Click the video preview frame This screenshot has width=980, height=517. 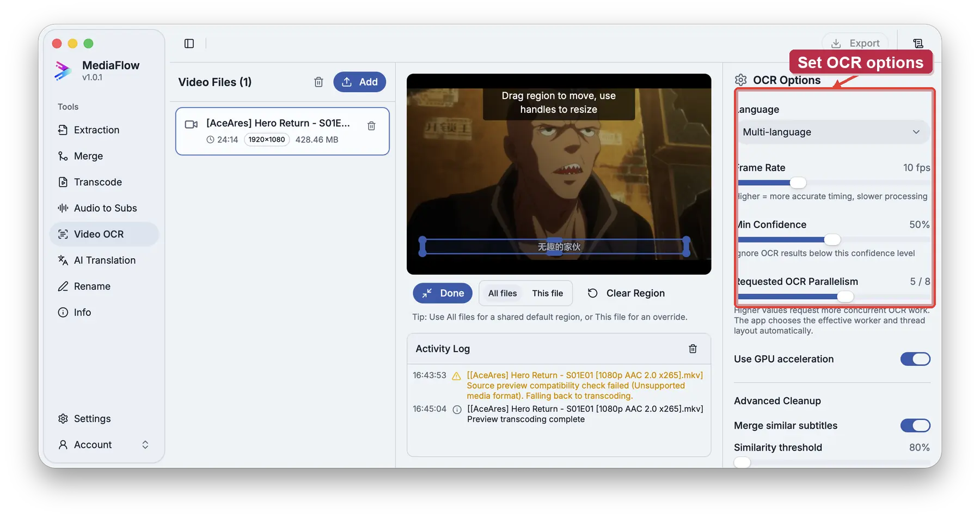559,174
